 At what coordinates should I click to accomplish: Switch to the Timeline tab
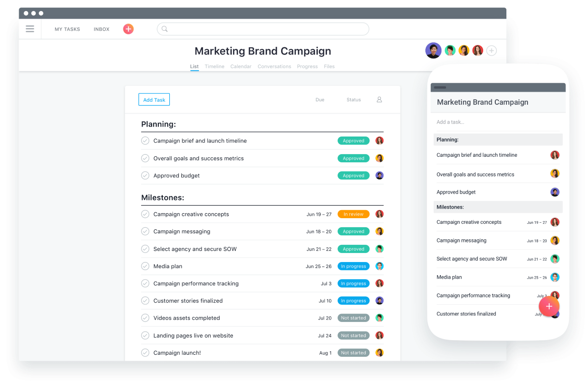215,67
